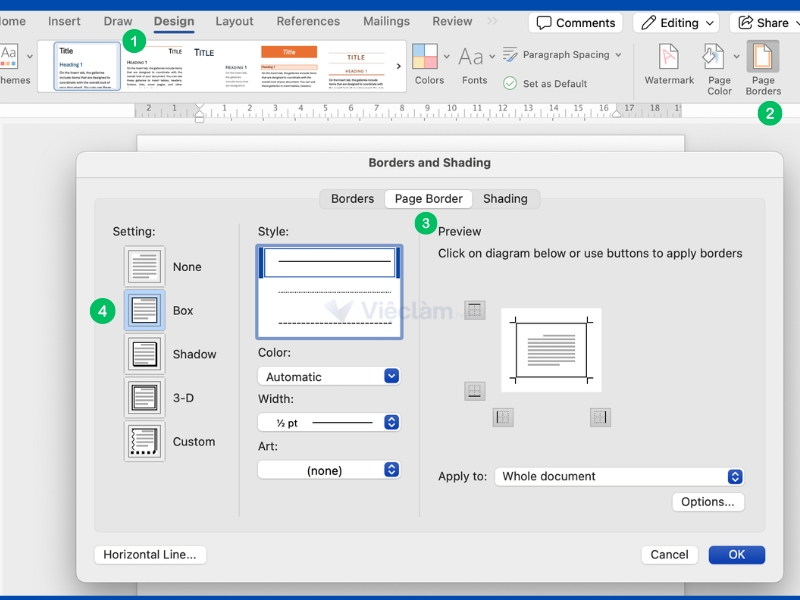
Task: Toggle the bottom border button in Preview
Action: (475, 391)
